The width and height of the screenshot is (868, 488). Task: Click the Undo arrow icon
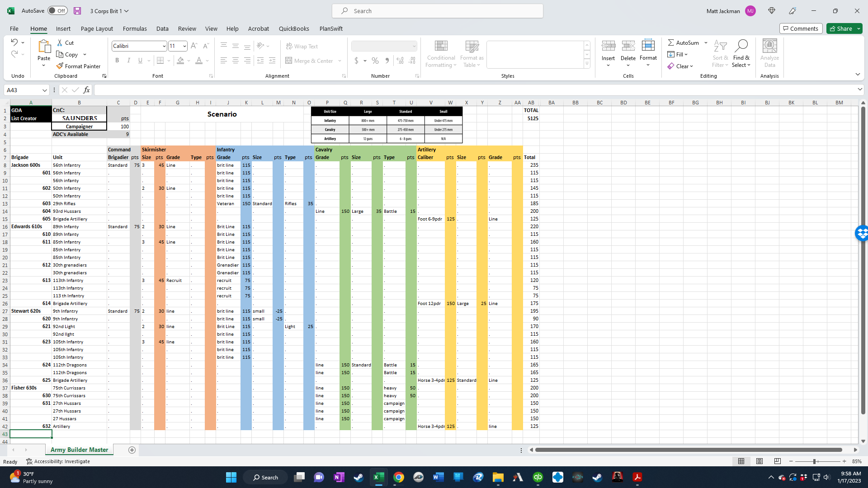click(x=14, y=42)
